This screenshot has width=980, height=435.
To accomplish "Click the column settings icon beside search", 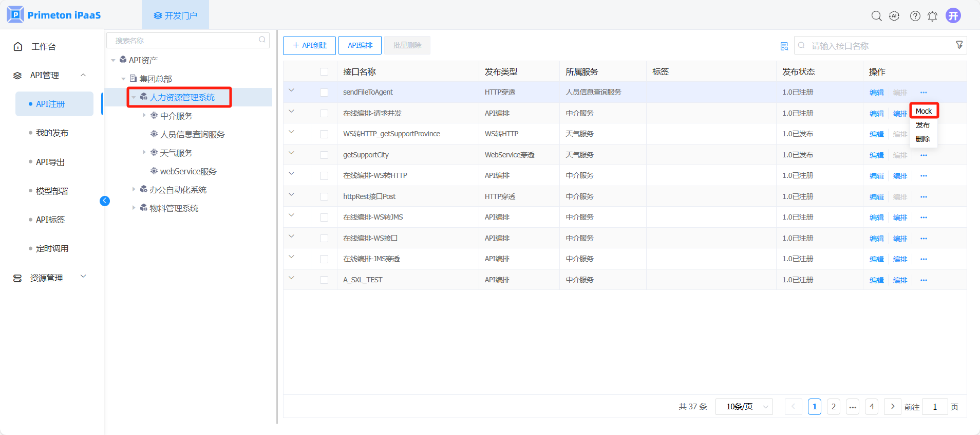I will (784, 46).
